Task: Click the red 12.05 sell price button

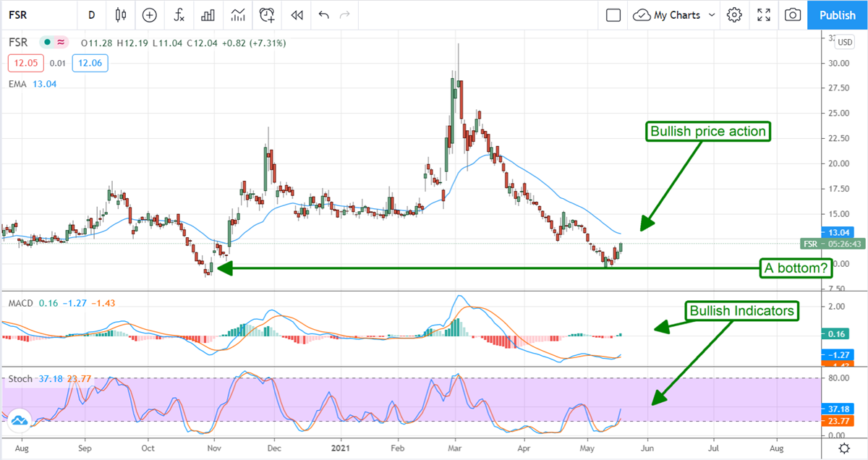Action: click(x=26, y=64)
